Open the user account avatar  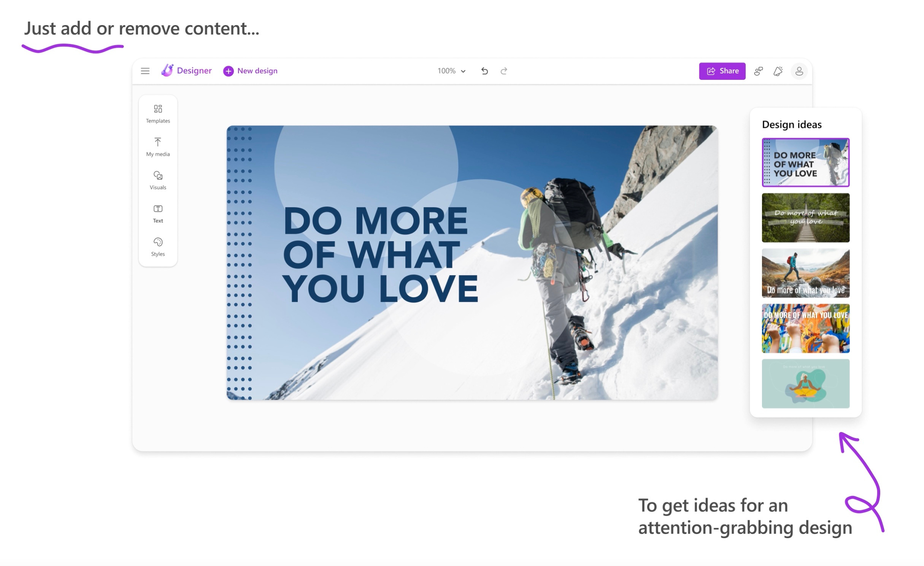coord(799,71)
